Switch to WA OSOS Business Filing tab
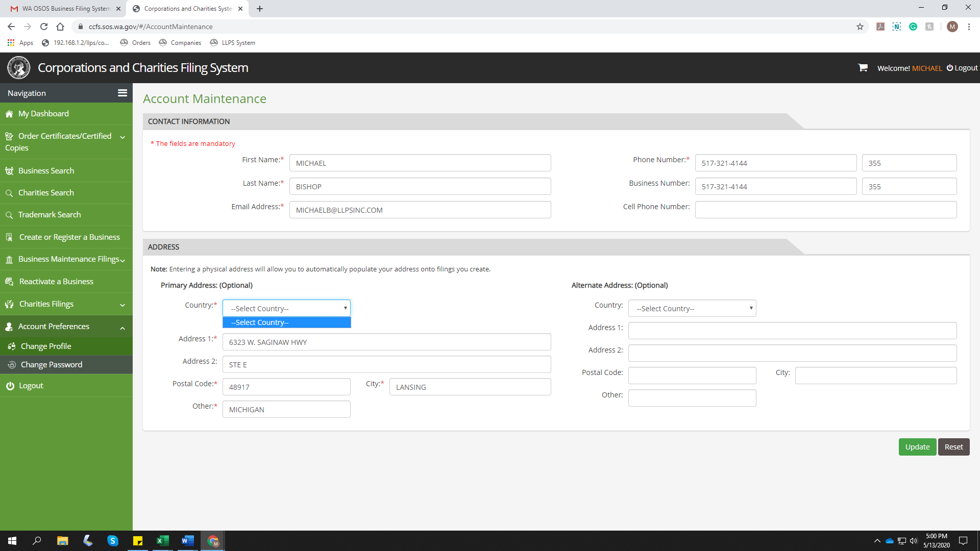The width and height of the screenshot is (980, 551). coord(65,9)
